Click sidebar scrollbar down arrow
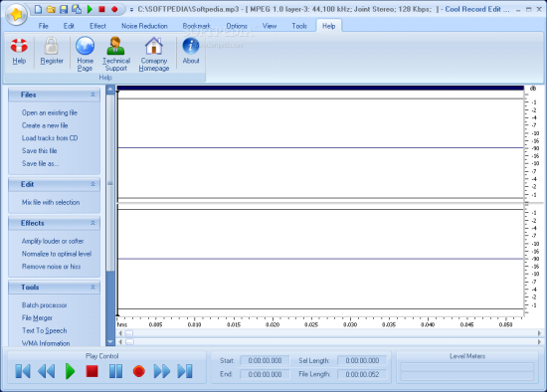 click(x=110, y=341)
